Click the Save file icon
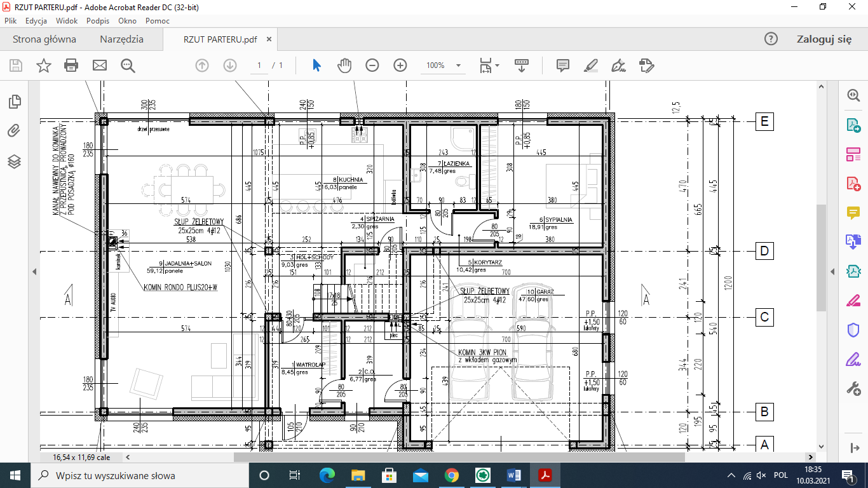The width and height of the screenshot is (868, 488). coord(16,65)
